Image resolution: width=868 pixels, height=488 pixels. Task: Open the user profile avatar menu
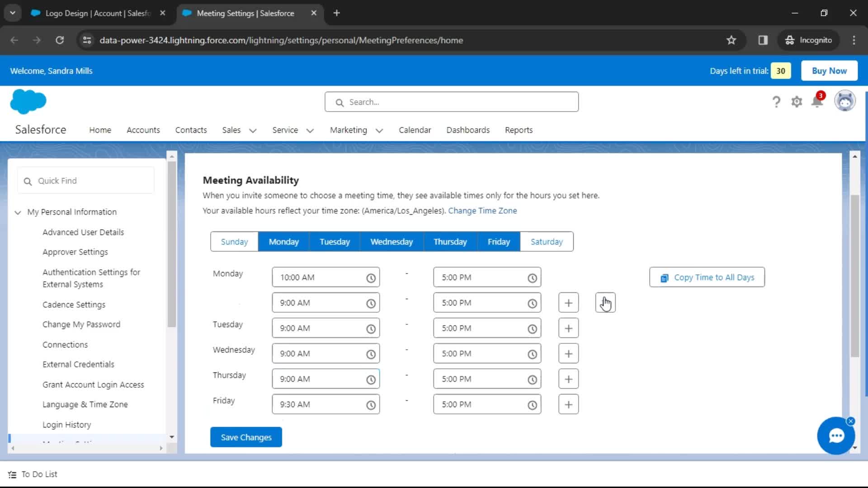[844, 101]
